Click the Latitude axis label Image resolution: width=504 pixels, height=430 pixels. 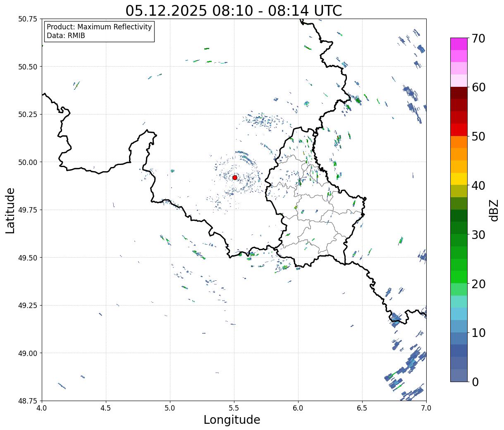point(10,210)
